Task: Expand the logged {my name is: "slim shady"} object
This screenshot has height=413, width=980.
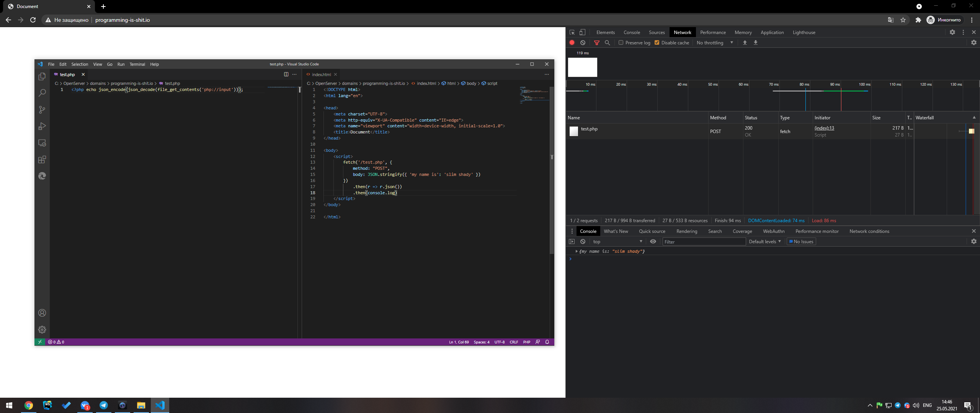Action: click(576, 252)
